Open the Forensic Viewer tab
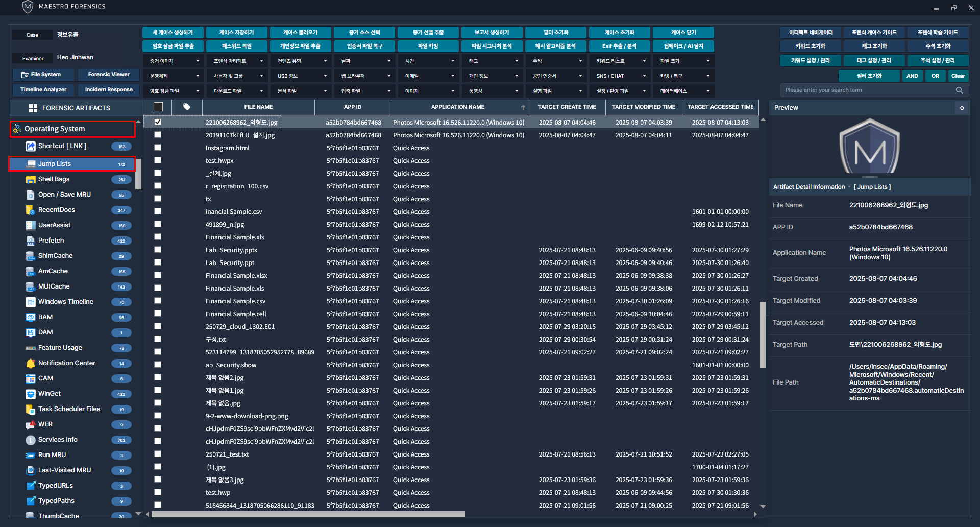This screenshot has height=527, width=980. 109,75
